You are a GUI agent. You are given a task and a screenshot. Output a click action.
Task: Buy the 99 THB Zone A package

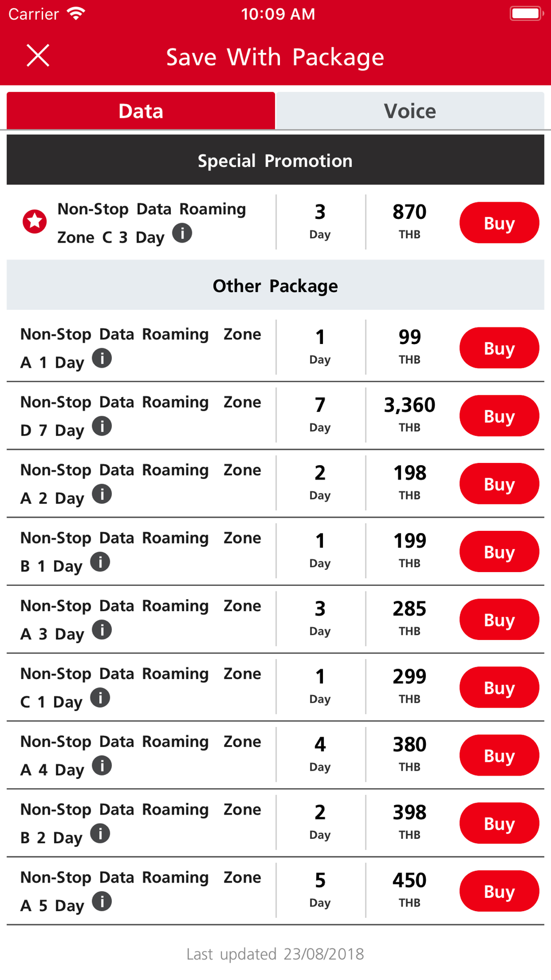click(x=499, y=348)
